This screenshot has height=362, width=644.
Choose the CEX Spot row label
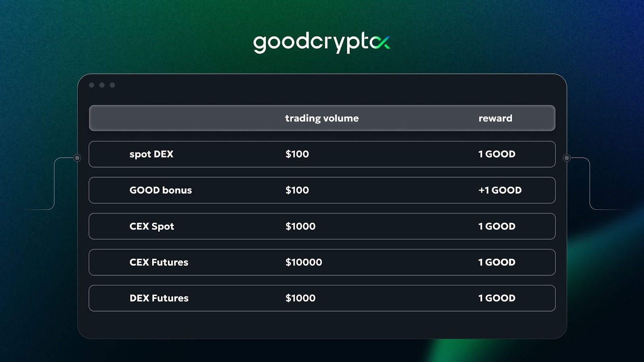152,226
